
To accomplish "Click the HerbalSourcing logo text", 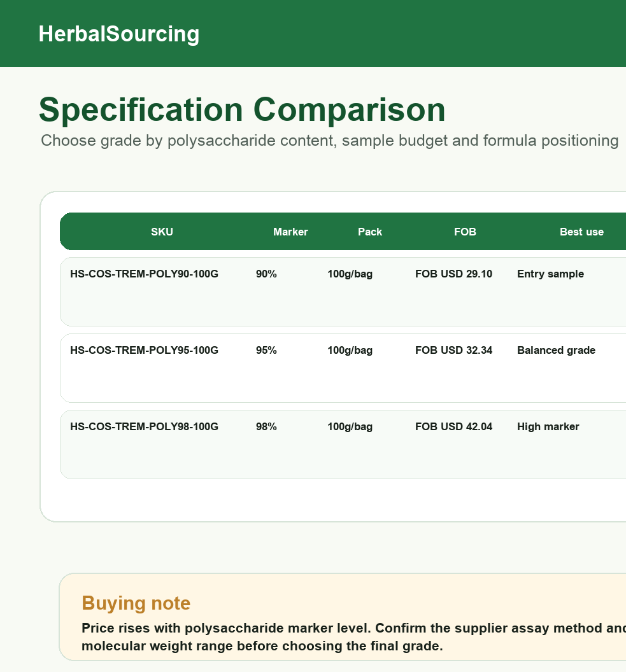I will point(119,34).
